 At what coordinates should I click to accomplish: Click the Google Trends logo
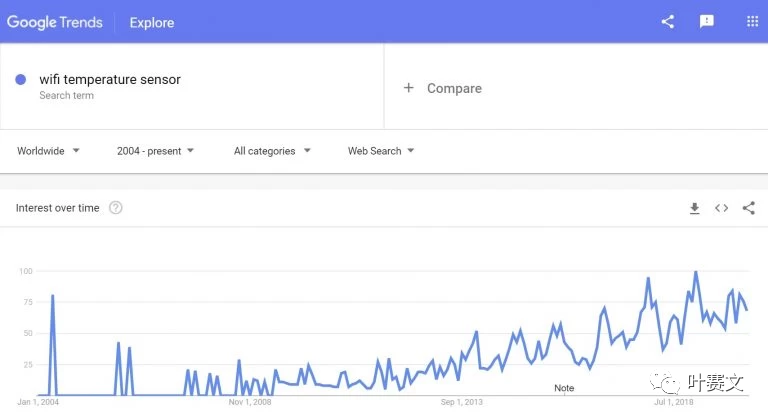click(x=55, y=23)
